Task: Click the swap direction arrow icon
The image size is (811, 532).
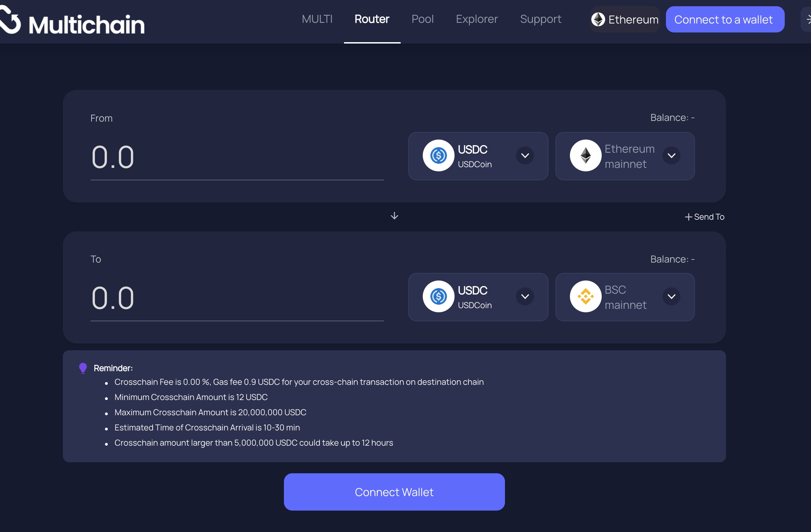Action: pos(394,216)
